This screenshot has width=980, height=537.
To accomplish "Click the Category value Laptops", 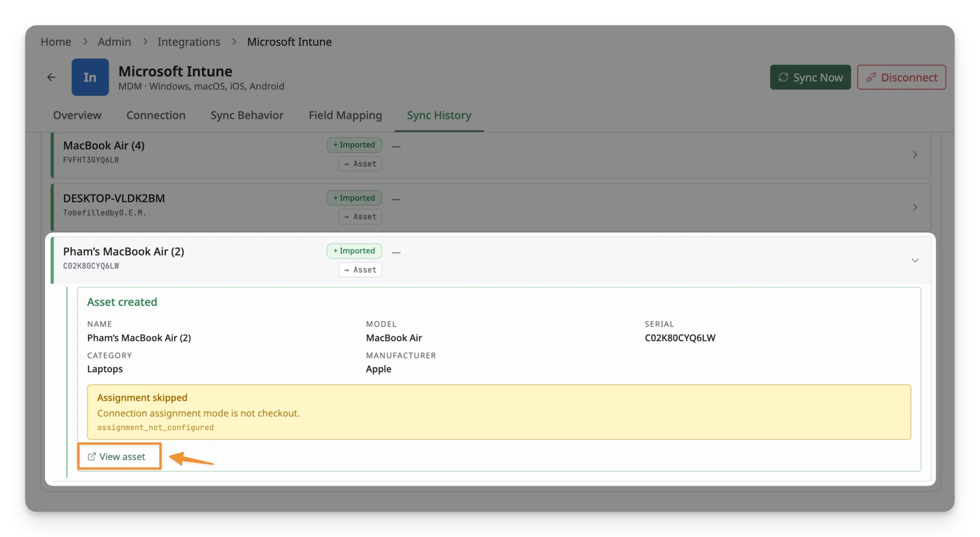I will point(105,369).
